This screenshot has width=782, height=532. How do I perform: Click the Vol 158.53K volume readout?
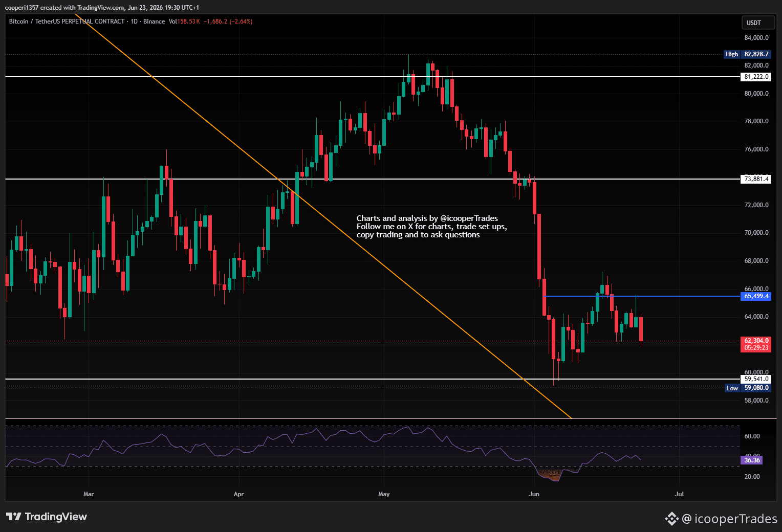click(x=184, y=21)
